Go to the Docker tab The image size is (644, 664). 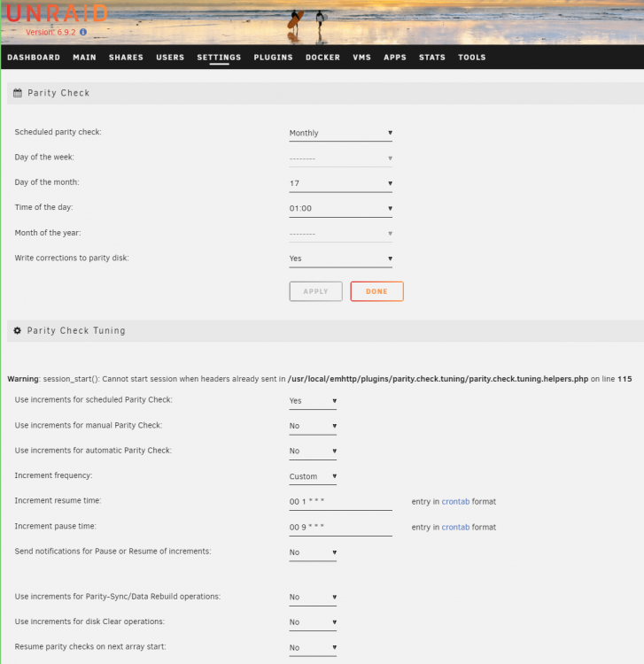pyautogui.click(x=322, y=58)
